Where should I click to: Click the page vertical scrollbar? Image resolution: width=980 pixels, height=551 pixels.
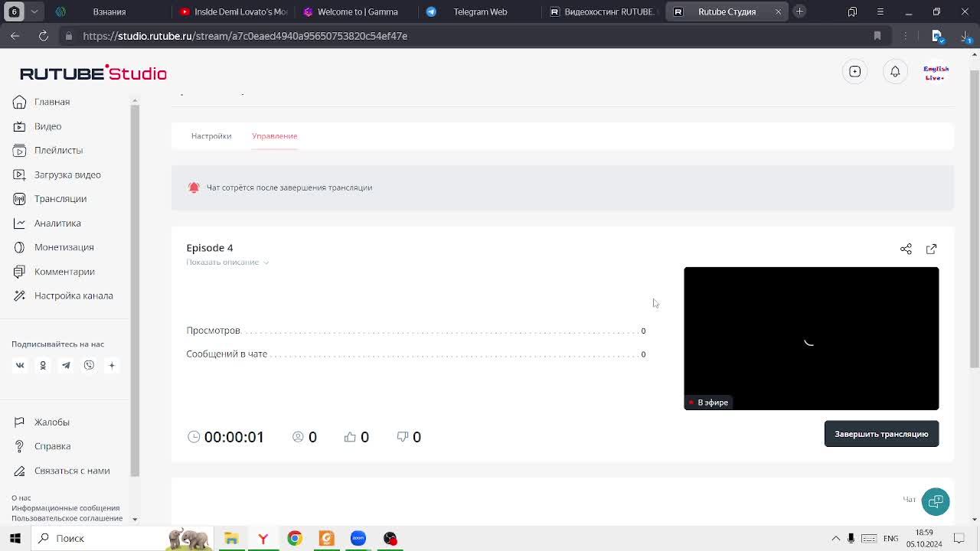click(x=974, y=218)
